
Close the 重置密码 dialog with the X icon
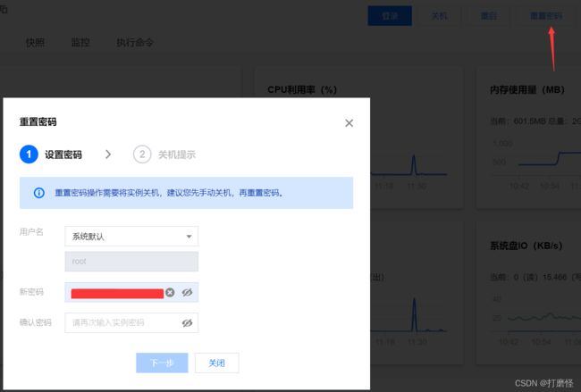click(x=349, y=123)
